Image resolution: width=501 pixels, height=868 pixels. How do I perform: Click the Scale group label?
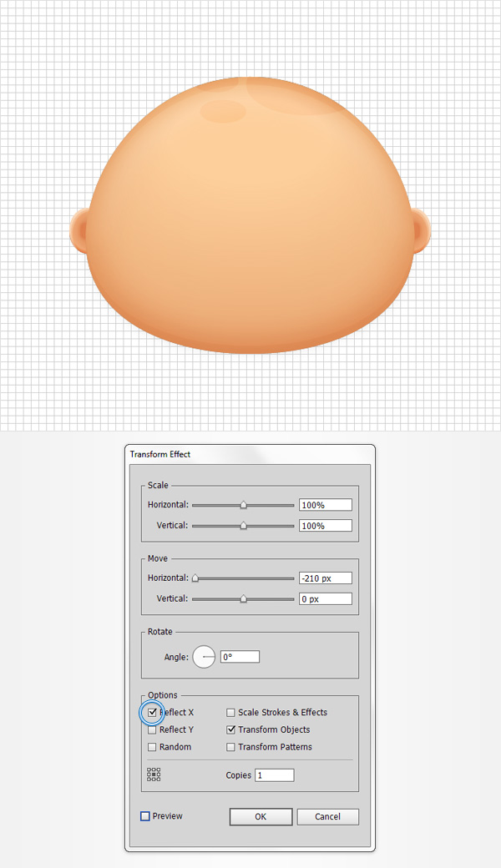point(158,485)
